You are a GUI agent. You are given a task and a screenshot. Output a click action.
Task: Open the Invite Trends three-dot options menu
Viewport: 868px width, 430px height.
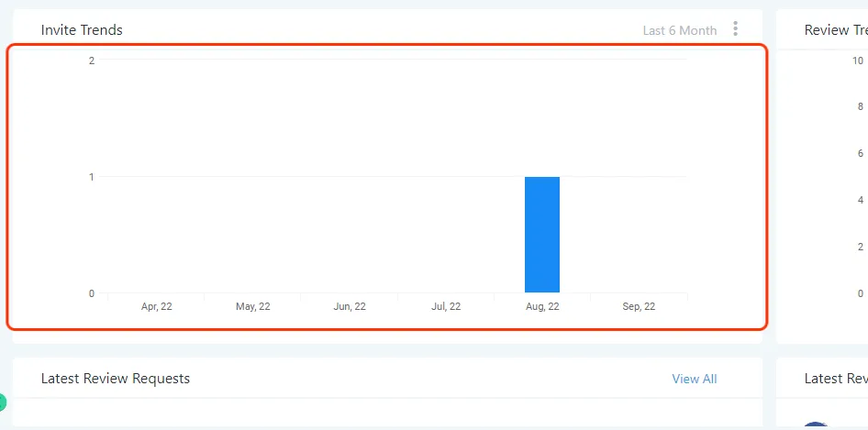click(x=735, y=28)
